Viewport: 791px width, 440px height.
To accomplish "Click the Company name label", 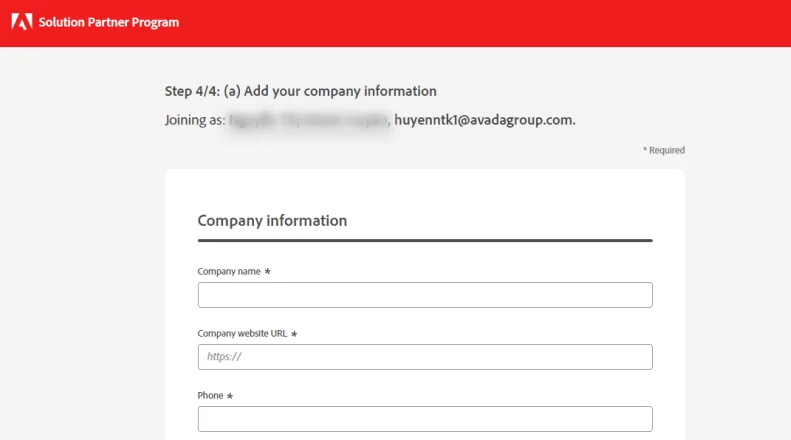I will coord(229,271).
